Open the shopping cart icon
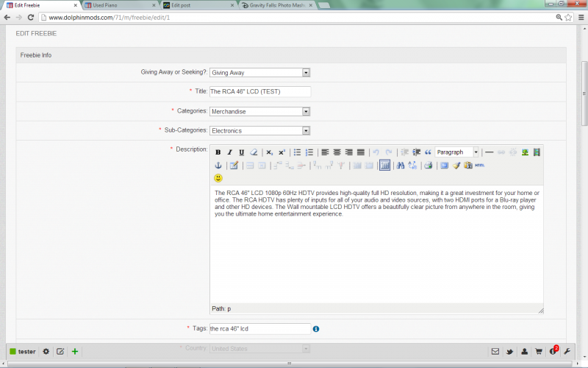The image size is (588, 368). click(x=539, y=352)
